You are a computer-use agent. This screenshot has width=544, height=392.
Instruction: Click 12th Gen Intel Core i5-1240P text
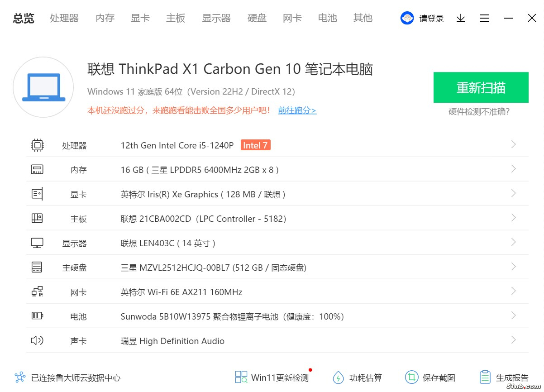pos(177,145)
